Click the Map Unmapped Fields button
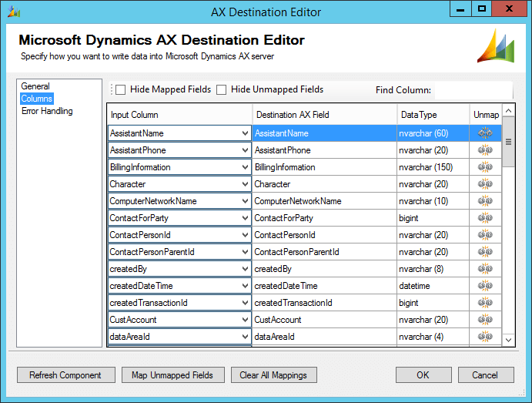The image size is (532, 403). pos(172,375)
